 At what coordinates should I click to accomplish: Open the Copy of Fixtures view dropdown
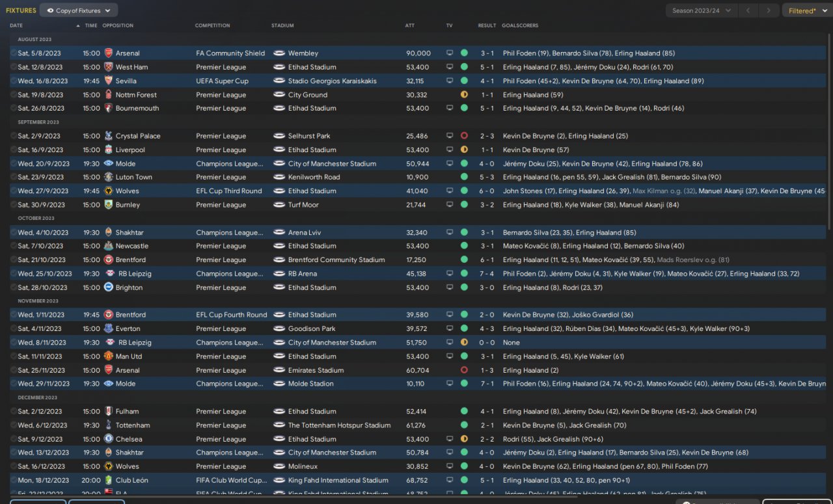tap(79, 10)
